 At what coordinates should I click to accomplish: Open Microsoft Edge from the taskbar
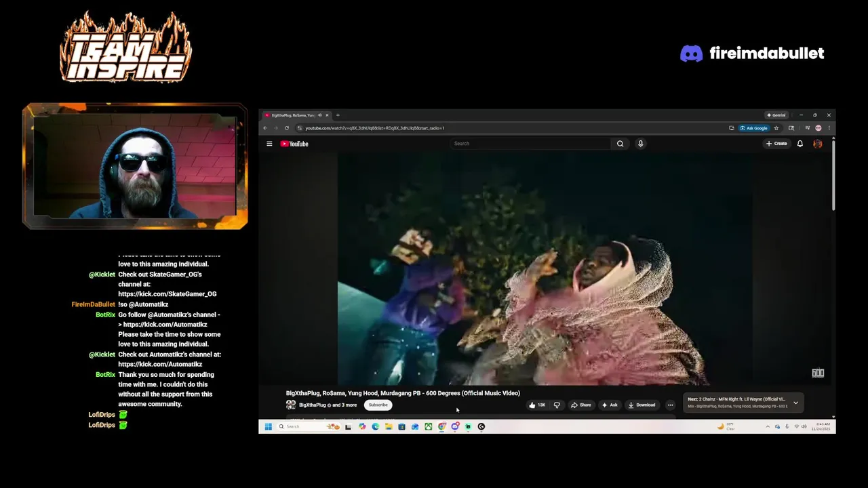375,426
